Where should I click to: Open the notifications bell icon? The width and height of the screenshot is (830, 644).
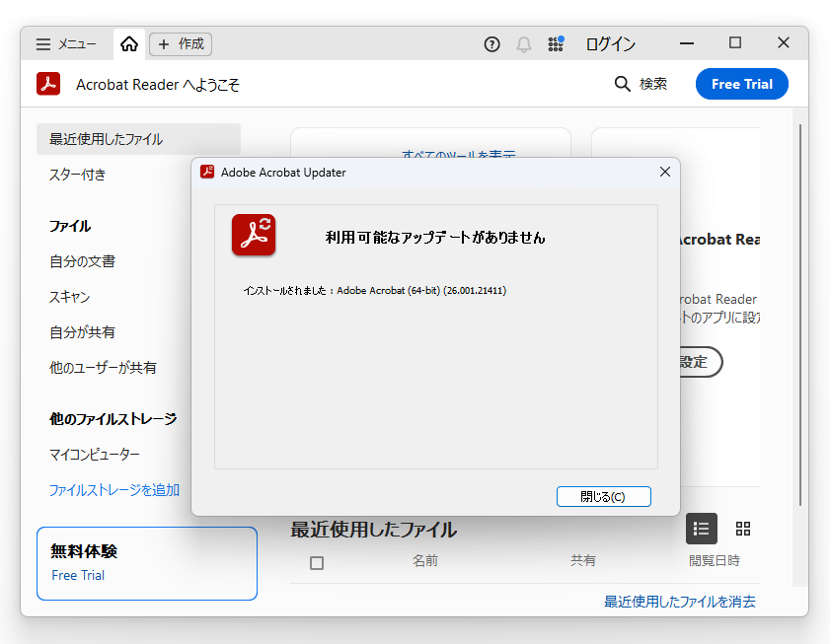523,43
